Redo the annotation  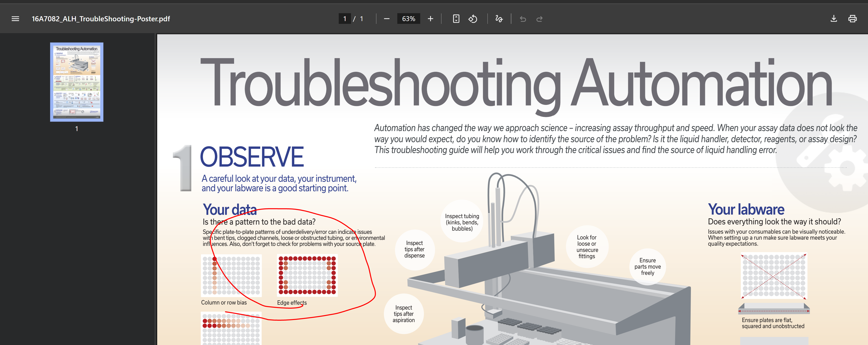coord(539,19)
